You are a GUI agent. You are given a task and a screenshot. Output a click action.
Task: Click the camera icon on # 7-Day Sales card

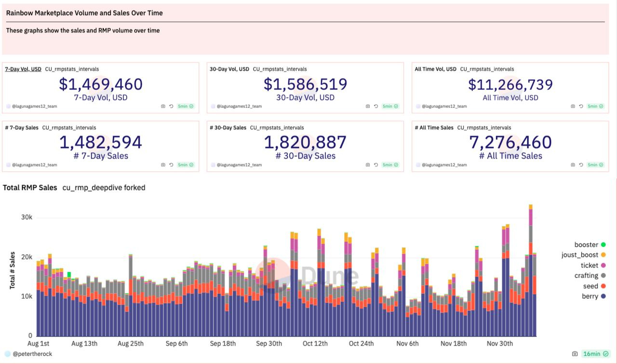tap(163, 165)
